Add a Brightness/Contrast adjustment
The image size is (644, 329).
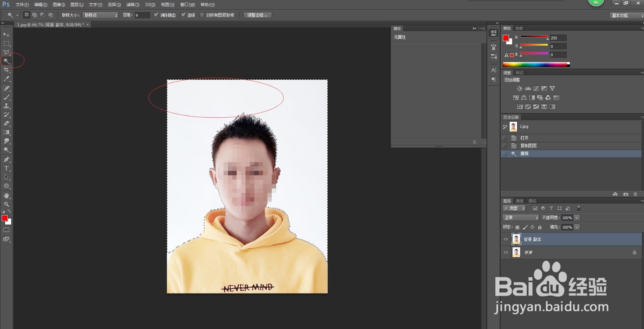[x=520, y=88]
